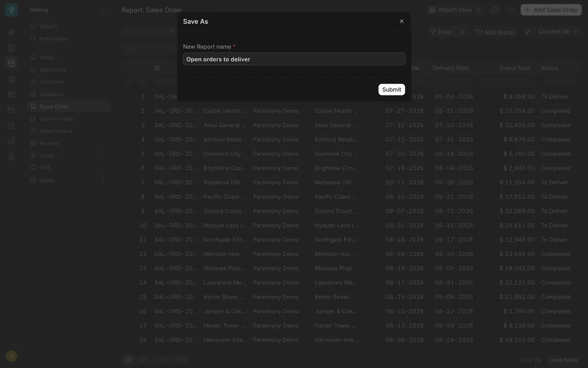Clear filters with the X beside Filter
This screenshot has height=368, width=588.
(462, 32)
